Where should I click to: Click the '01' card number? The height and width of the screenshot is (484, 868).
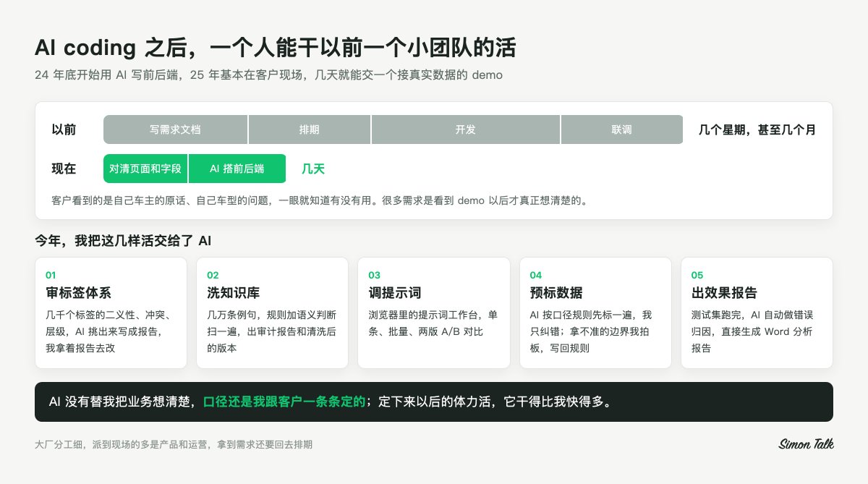pos(51,276)
